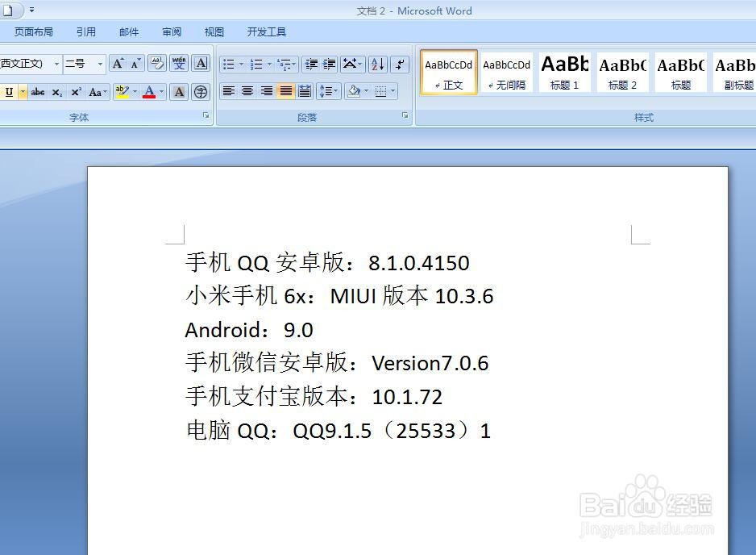This screenshot has height=555, width=756.
Task: Click line '手机支付宝版本：10.1.72'
Action: pos(314,397)
